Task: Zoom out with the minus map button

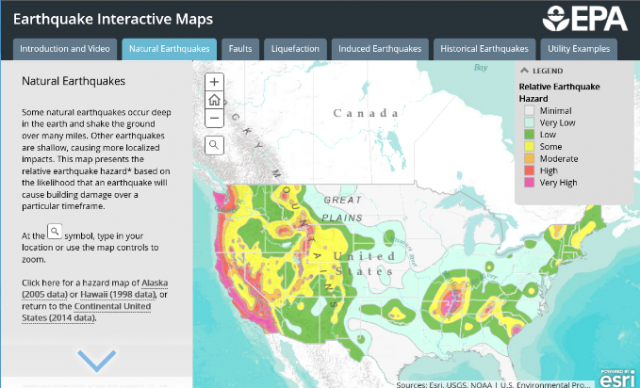Action: point(214,118)
